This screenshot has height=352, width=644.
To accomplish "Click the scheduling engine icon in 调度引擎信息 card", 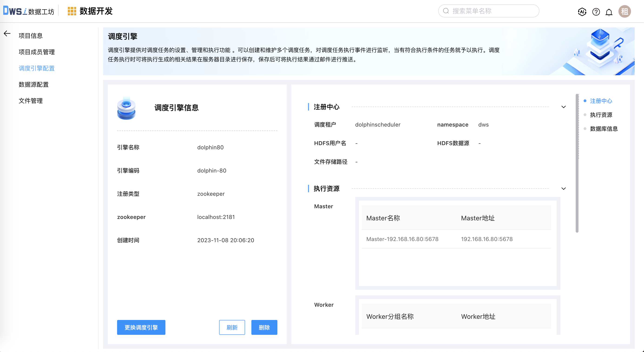I will tap(126, 109).
